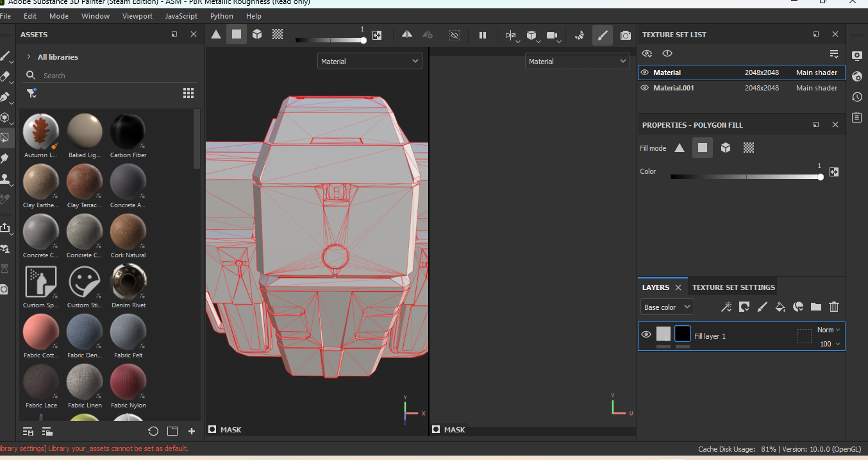Switch to the Texture Set Settings tab
This screenshot has height=460, width=868.
733,287
